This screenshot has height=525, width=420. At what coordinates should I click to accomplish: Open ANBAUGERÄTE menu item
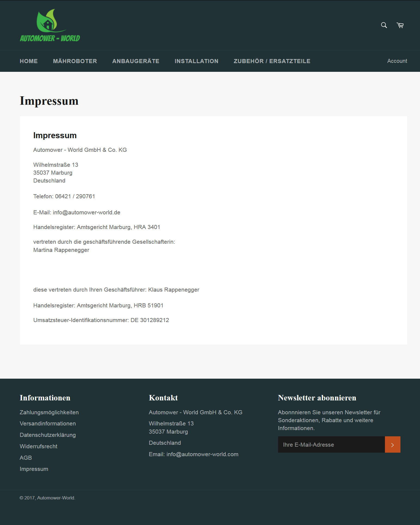coord(136,61)
